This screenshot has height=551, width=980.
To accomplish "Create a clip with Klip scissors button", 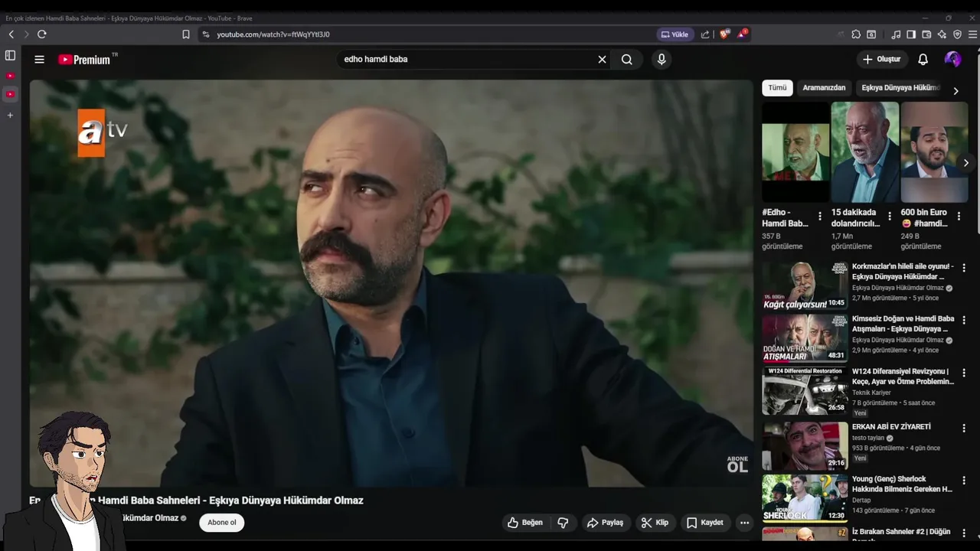I will (x=655, y=523).
